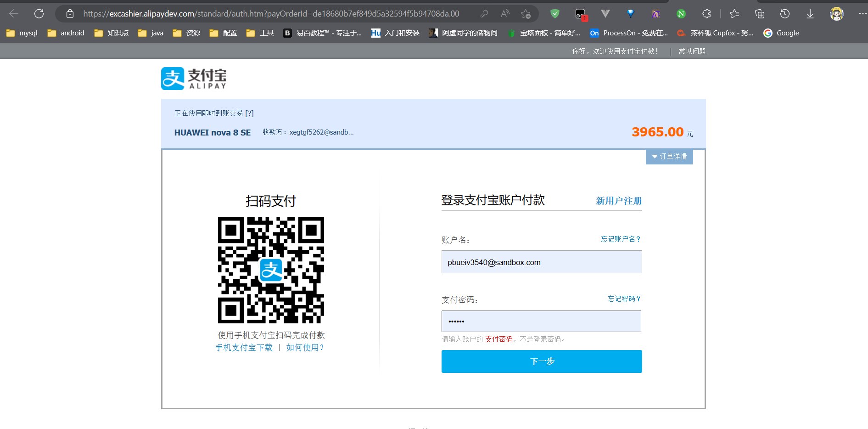Open the 入门和安装 bookmark
This screenshot has height=429, width=868.
click(396, 33)
